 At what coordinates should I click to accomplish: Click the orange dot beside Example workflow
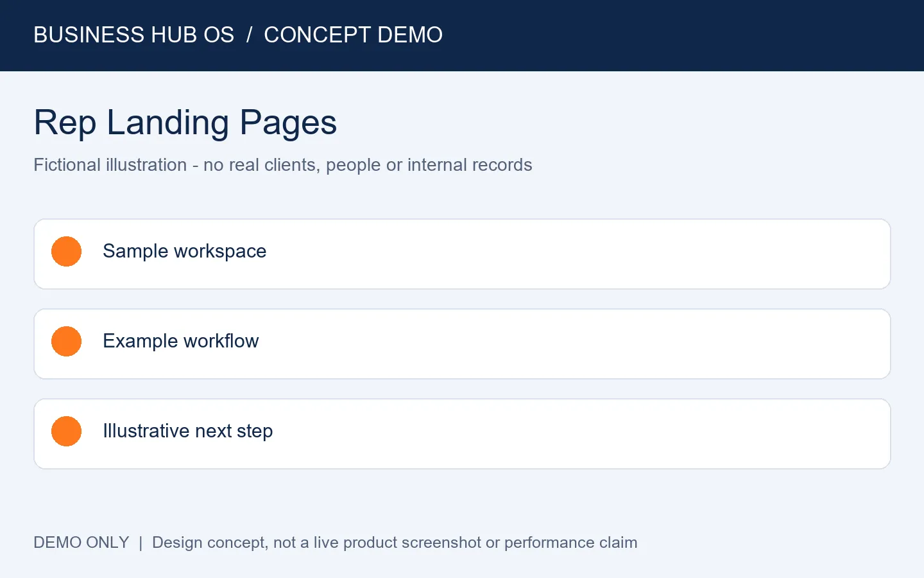click(x=66, y=341)
